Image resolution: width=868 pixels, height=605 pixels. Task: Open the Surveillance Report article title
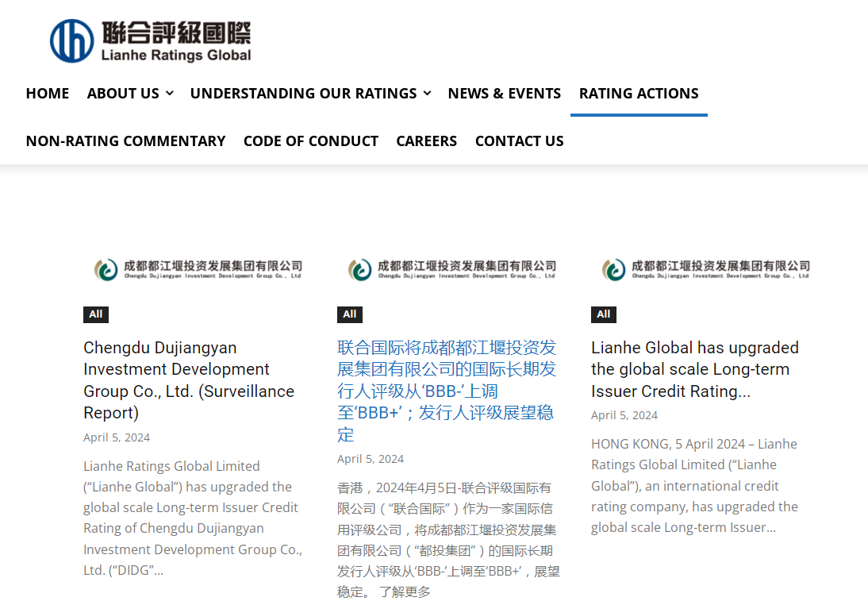click(x=189, y=380)
